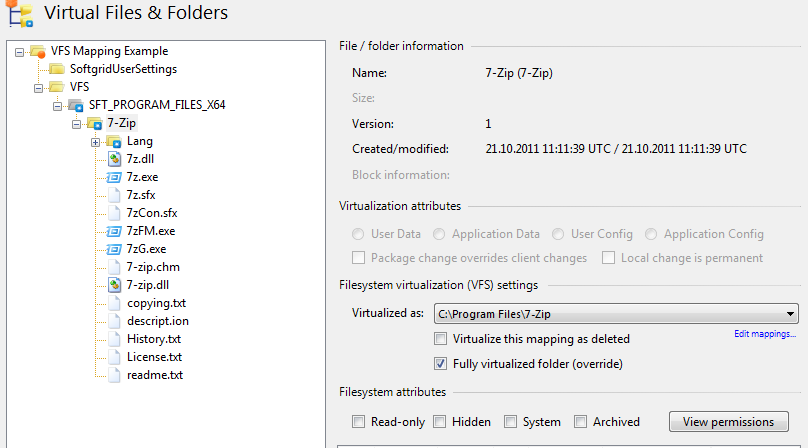Click the 7zG.exe application icon
This screenshot has width=808, height=448.
click(x=114, y=249)
